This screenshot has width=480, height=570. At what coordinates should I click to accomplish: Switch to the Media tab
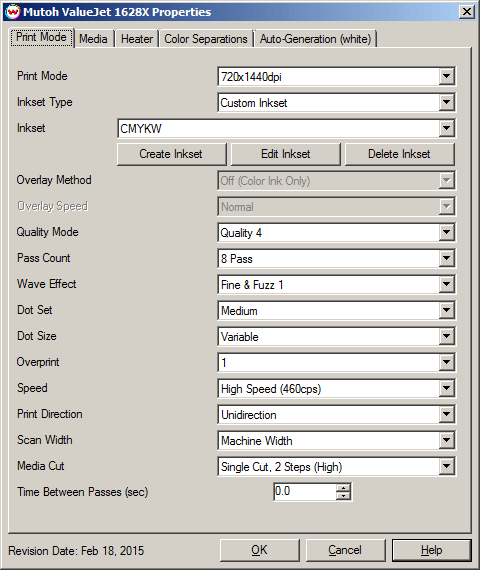coord(93,39)
